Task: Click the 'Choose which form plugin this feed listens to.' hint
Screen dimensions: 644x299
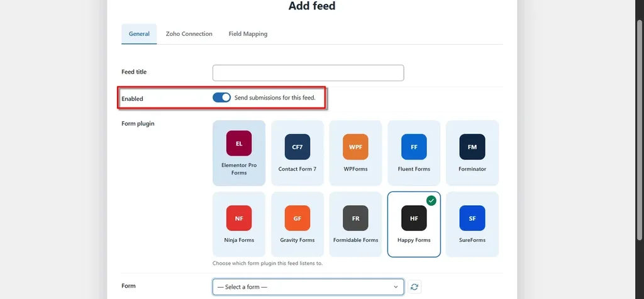Action: (267, 263)
